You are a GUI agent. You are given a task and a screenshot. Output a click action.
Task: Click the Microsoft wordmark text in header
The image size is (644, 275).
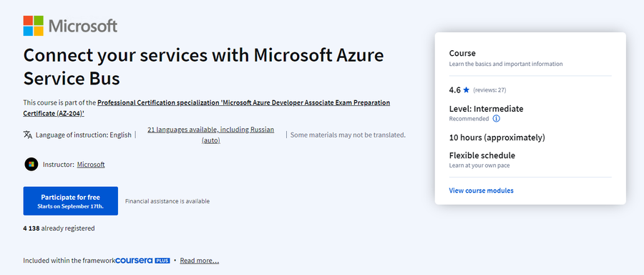pyautogui.click(x=83, y=26)
